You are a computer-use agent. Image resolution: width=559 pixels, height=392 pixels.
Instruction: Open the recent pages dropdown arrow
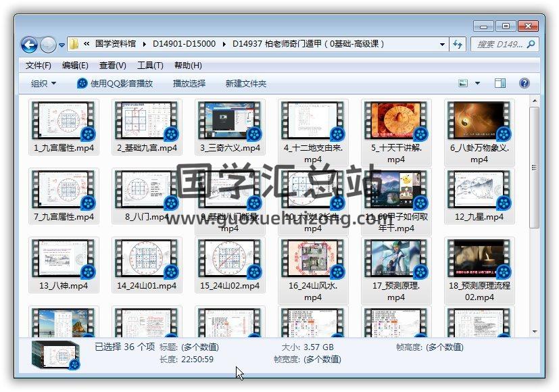tap(62, 45)
